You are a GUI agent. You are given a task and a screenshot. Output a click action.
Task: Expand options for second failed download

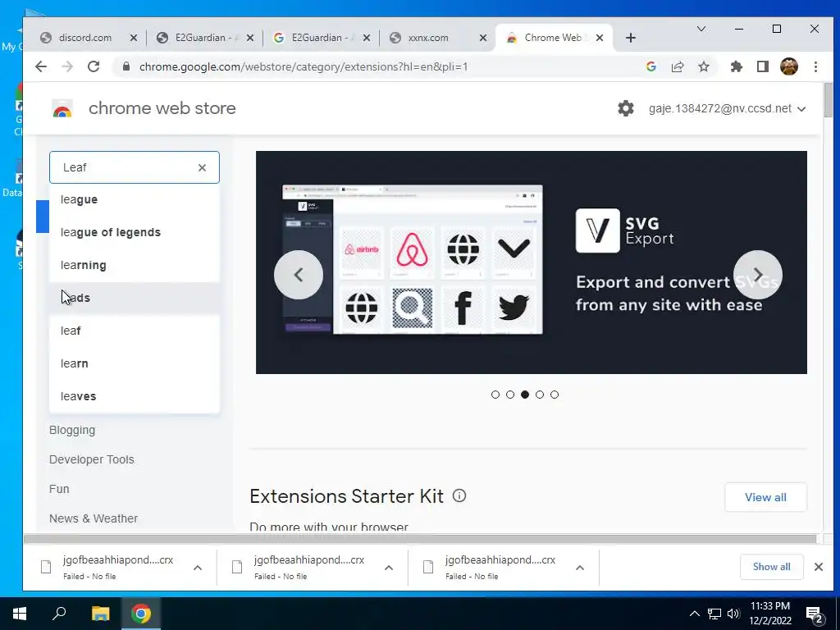(x=389, y=568)
